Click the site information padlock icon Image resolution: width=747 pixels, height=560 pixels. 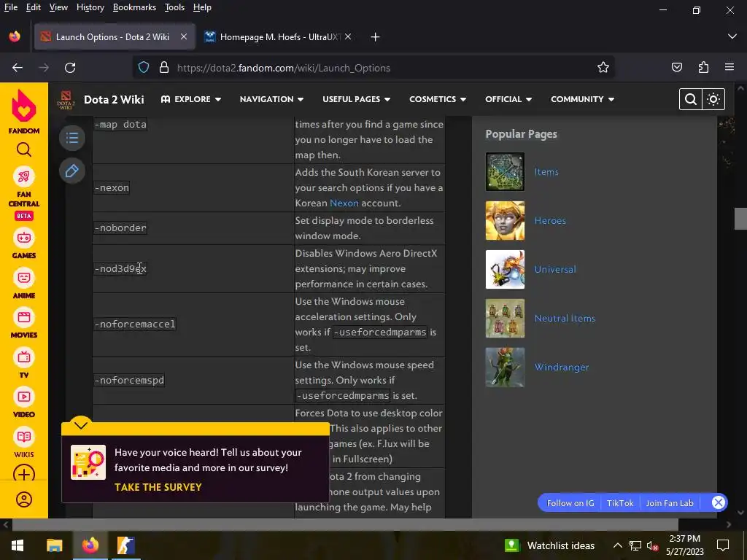(164, 68)
